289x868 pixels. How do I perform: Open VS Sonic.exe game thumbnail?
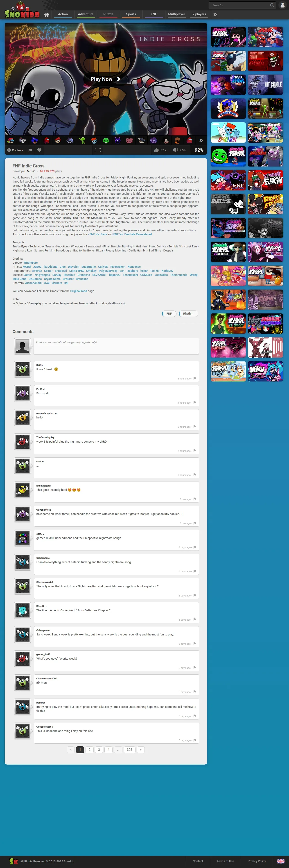(228, 109)
